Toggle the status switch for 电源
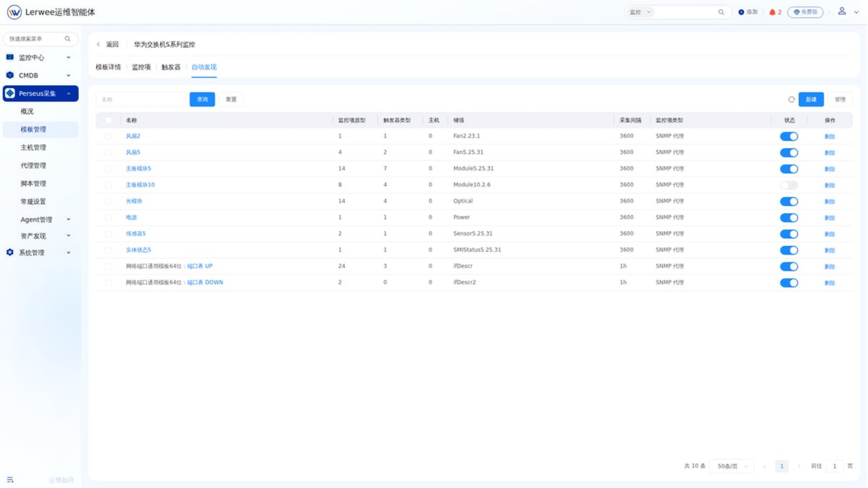Image resolution: width=868 pixels, height=488 pixels. point(789,217)
